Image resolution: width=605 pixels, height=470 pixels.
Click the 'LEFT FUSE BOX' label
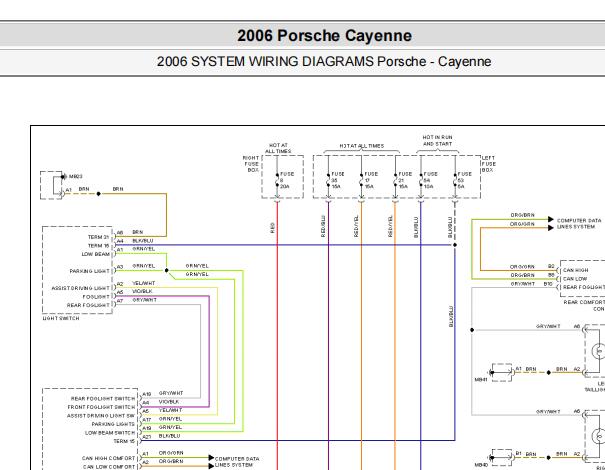click(x=488, y=164)
